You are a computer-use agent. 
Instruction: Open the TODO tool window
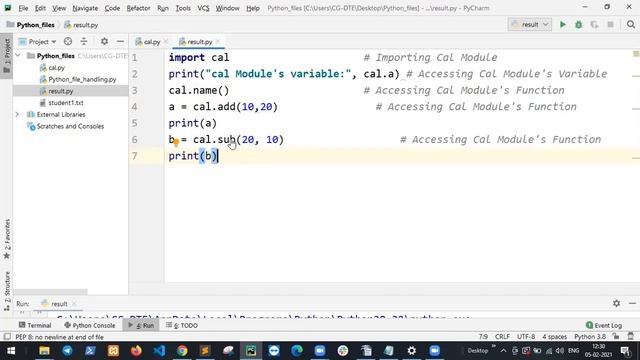182,325
